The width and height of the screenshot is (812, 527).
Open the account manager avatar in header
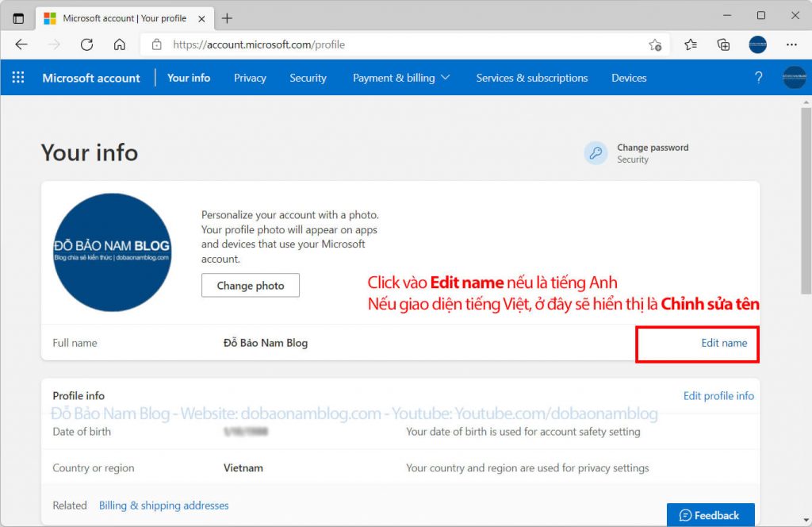pyautogui.click(x=795, y=78)
